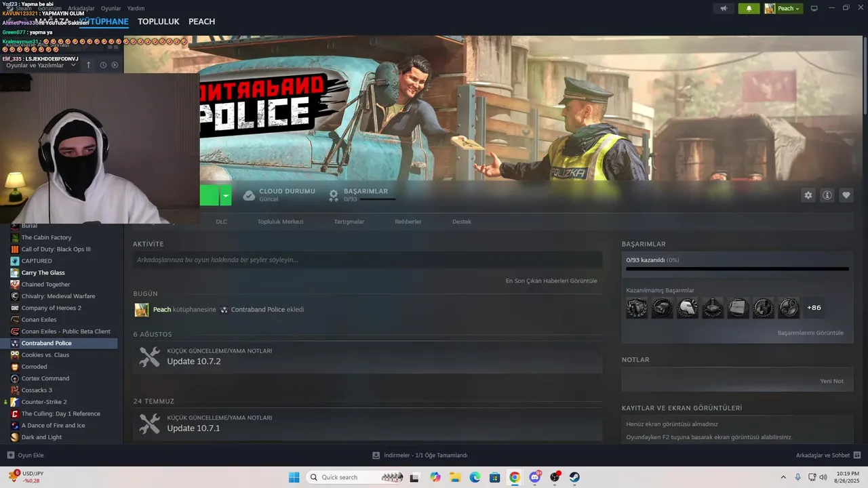The image size is (868, 488).
Task: Open the game info icon
Action: pyautogui.click(x=827, y=195)
